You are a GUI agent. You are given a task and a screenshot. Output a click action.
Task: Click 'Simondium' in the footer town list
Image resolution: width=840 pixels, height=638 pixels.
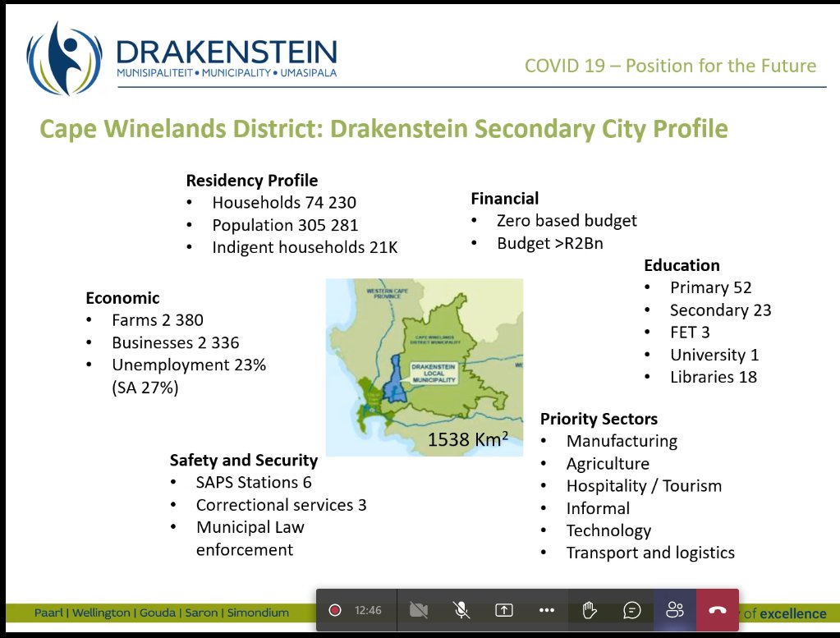[x=258, y=613]
